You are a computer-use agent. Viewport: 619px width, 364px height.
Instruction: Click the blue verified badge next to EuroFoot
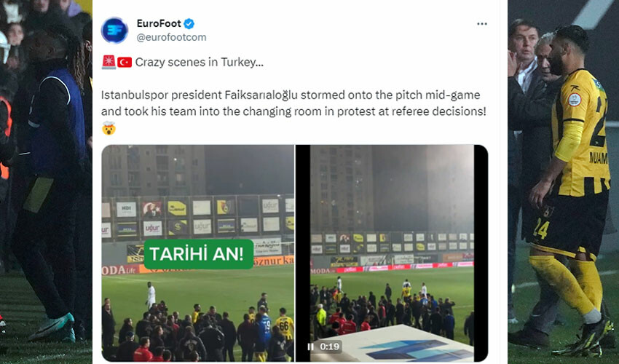189,24
